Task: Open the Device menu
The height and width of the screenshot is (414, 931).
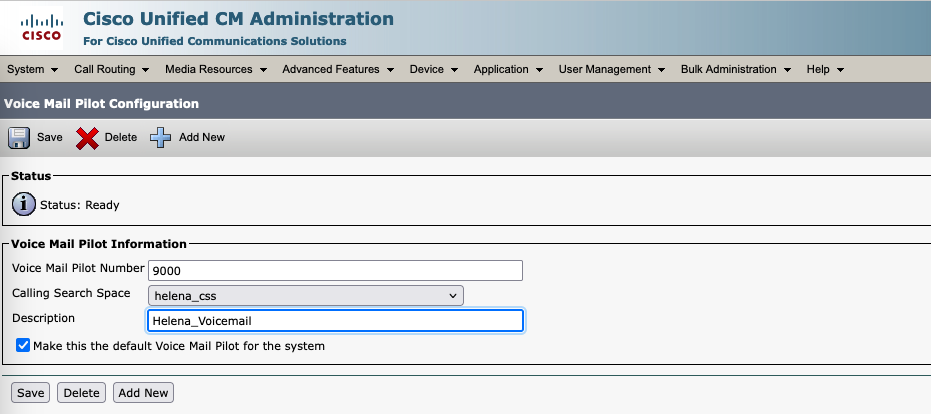Action: pyautogui.click(x=433, y=69)
